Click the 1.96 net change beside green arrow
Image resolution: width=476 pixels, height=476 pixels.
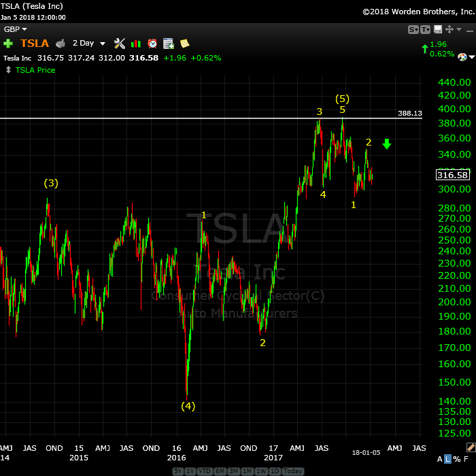click(x=438, y=44)
